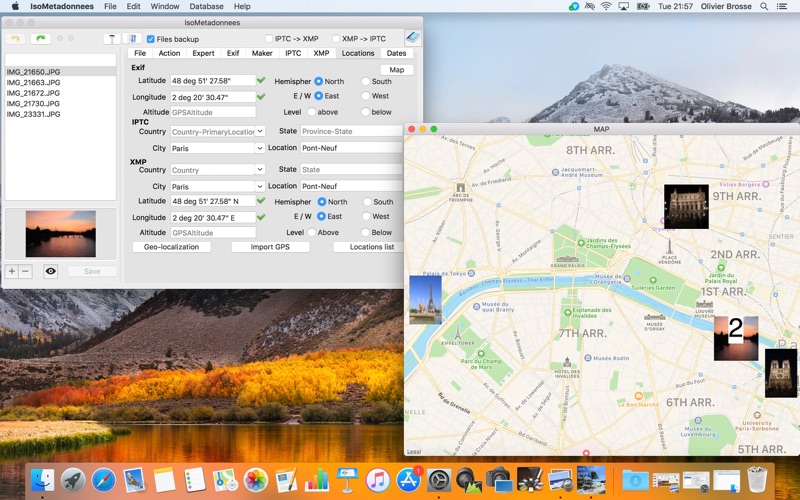Select Exif Level below radio button
Image resolution: width=800 pixels, height=500 pixels.
point(365,112)
